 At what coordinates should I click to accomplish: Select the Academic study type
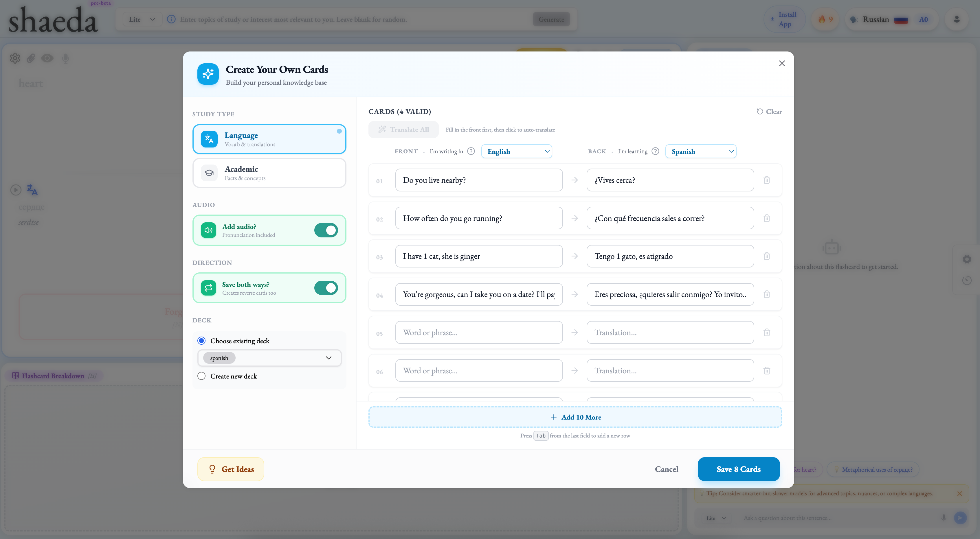tap(269, 173)
